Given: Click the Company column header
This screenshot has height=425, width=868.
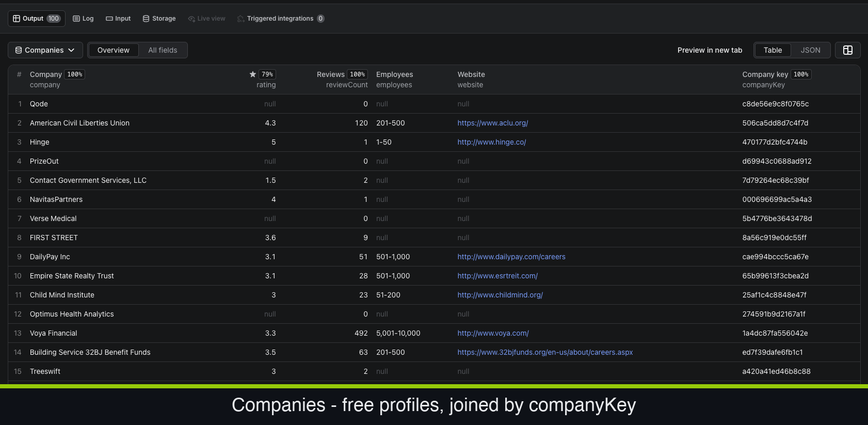Looking at the screenshot, I should (46, 74).
